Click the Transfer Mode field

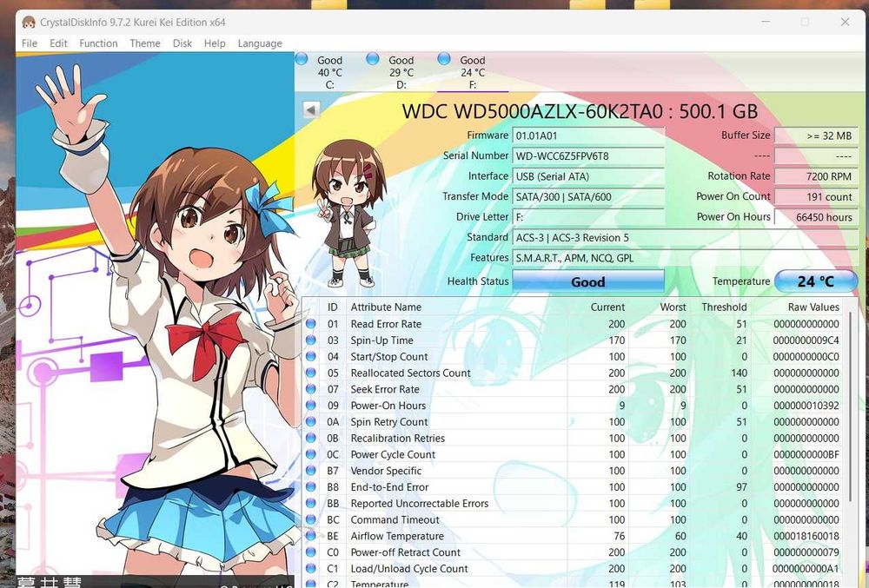pos(588,196)
